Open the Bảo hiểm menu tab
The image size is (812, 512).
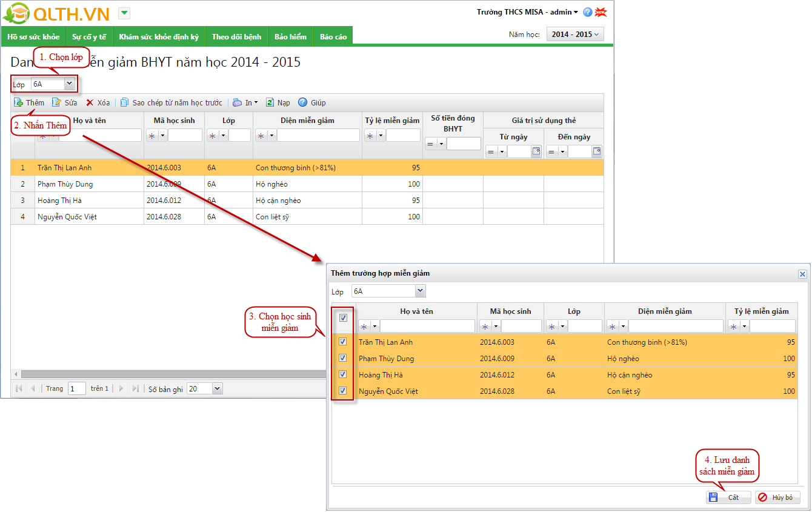point(290,36)
